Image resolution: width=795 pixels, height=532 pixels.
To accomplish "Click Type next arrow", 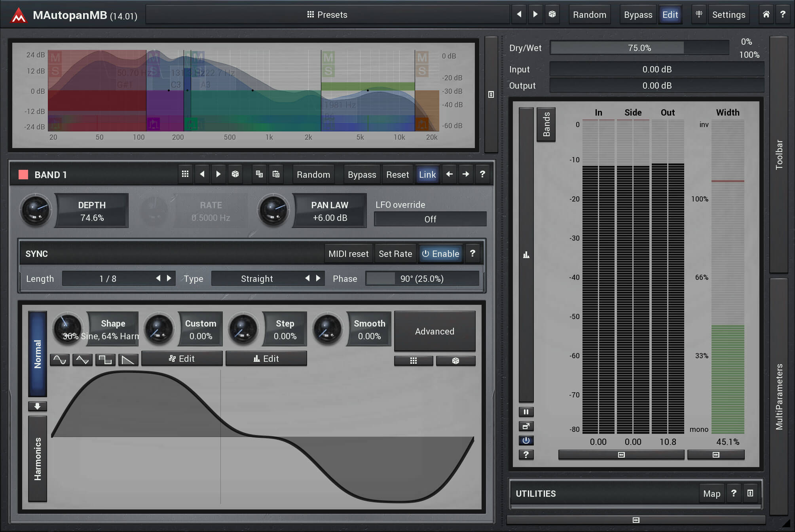I will [318, 278].
